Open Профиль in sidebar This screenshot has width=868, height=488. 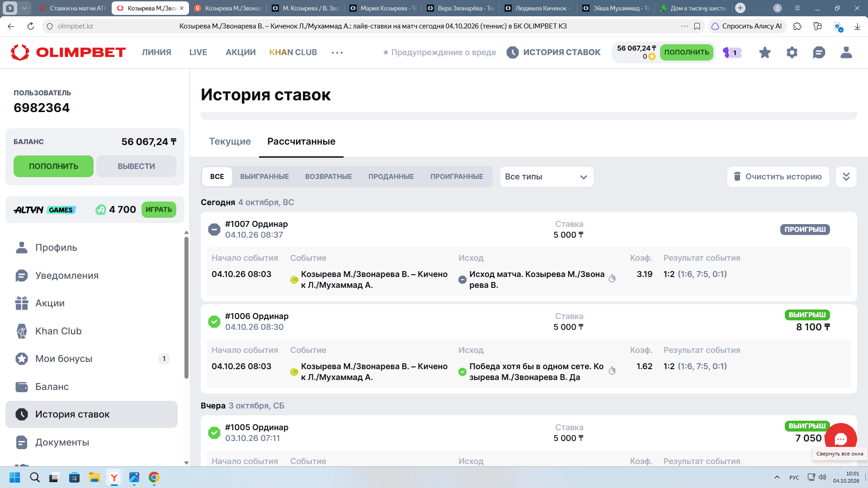pos(91,248)
